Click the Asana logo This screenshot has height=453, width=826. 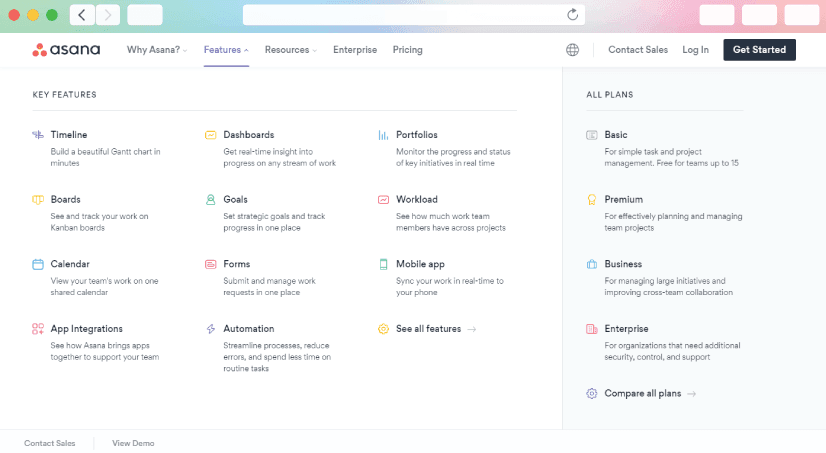click(x=66, y=50)
